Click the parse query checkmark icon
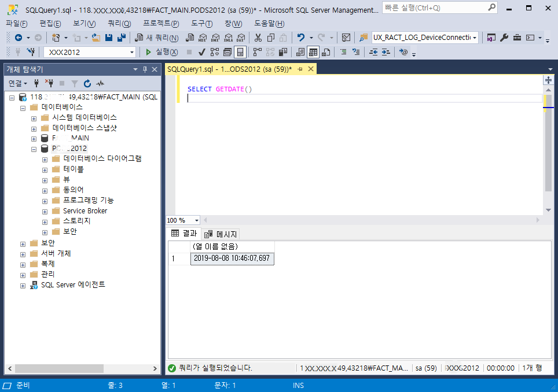The width and height of the screenshot is (558, 392). [x=202, y=52]
